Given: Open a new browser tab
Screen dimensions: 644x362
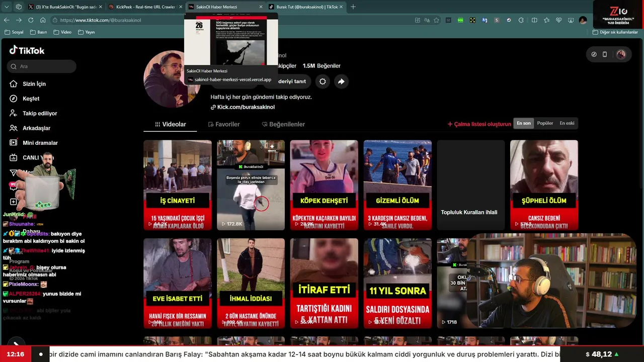Looking at the screenshot, I should 353,7.
